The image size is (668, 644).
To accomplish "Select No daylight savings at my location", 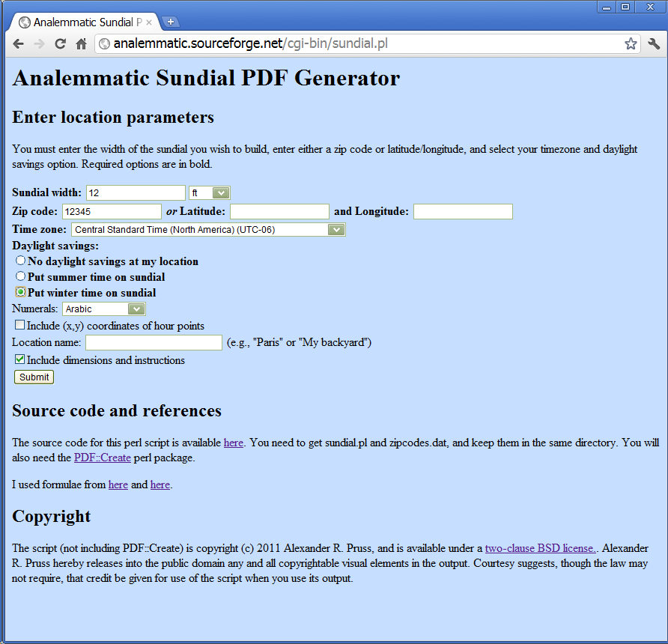I will click(20, 260).
